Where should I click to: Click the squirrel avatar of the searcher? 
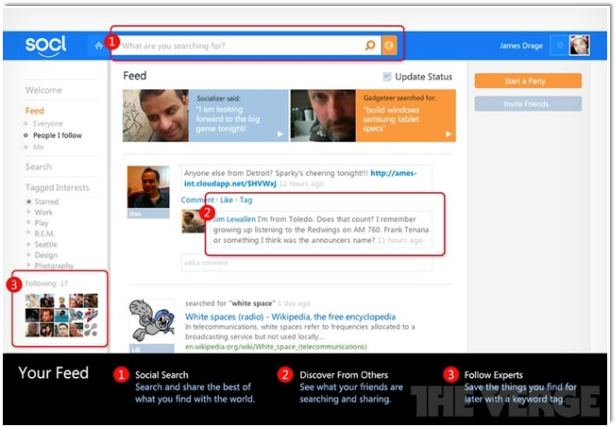coord(152,321)
